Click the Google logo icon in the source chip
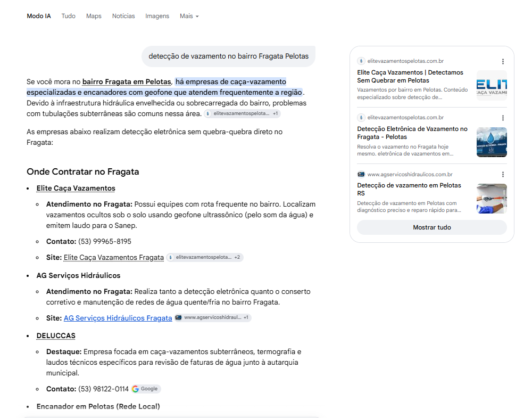This screenshot has height=418, width=532. [135, 389]
